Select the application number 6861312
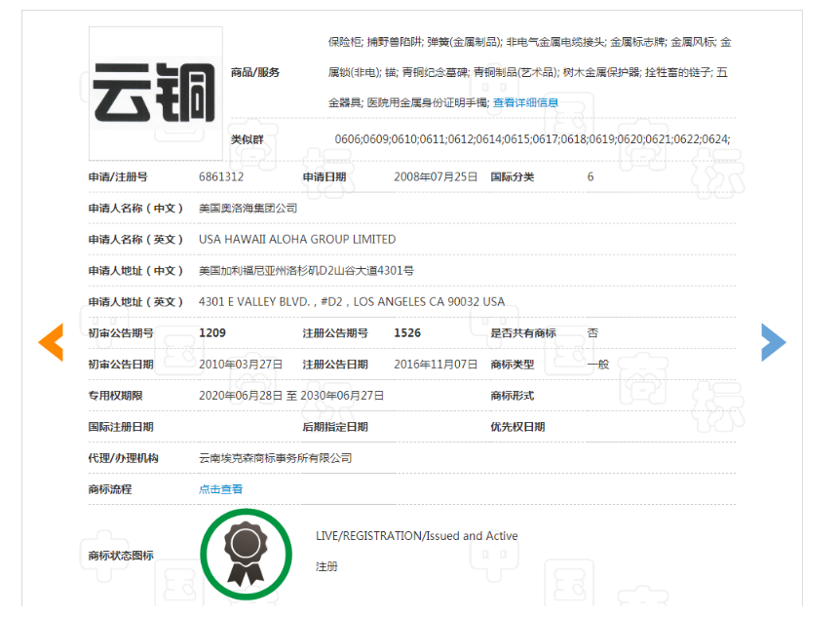The height and width of the screenshot is (617, 840). coord(220,176)
